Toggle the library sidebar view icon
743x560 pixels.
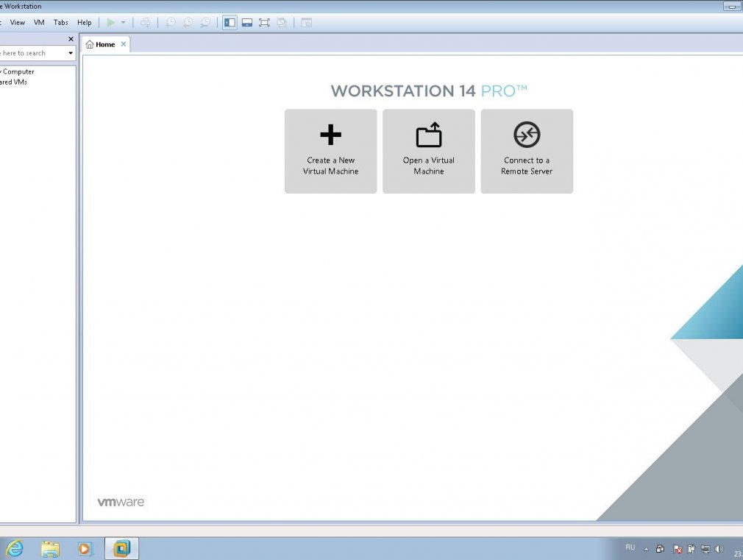[x=230, y=22]
